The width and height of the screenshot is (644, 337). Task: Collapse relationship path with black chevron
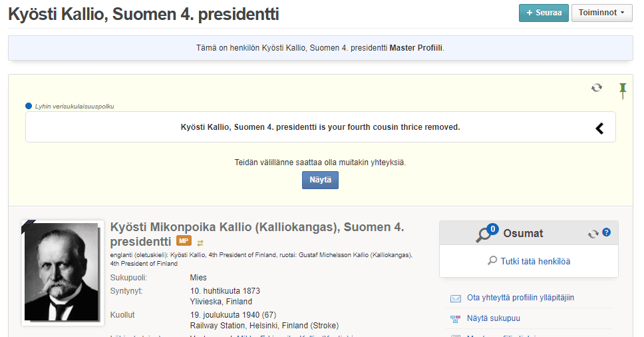(x=599, y=129)
